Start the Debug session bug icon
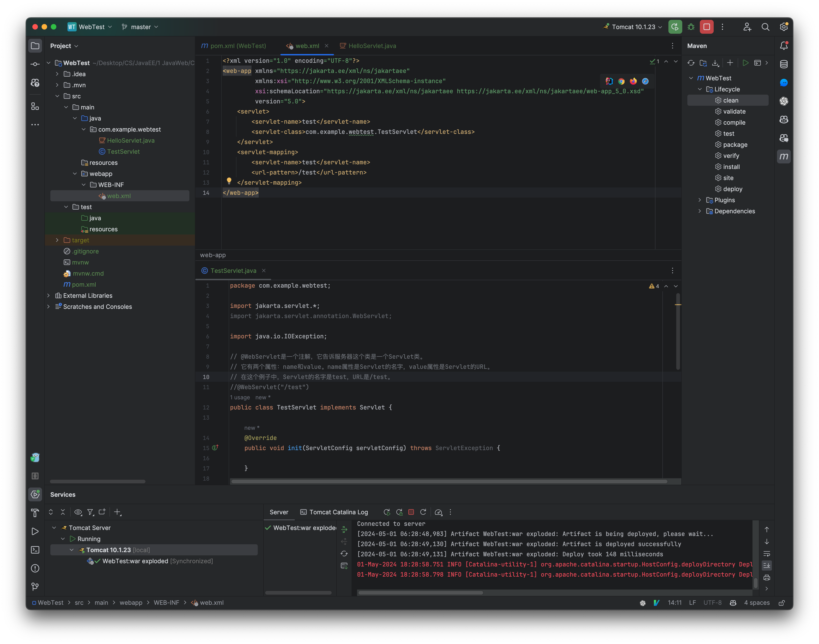The height and width of the screenshot is (644, 819). coord(691,27)
